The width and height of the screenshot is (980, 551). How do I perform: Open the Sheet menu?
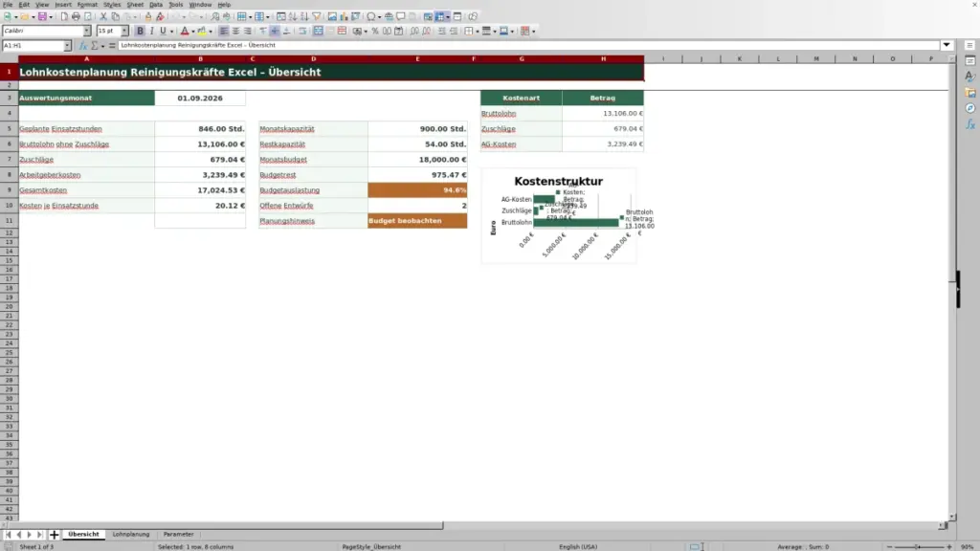click(135, 5)
